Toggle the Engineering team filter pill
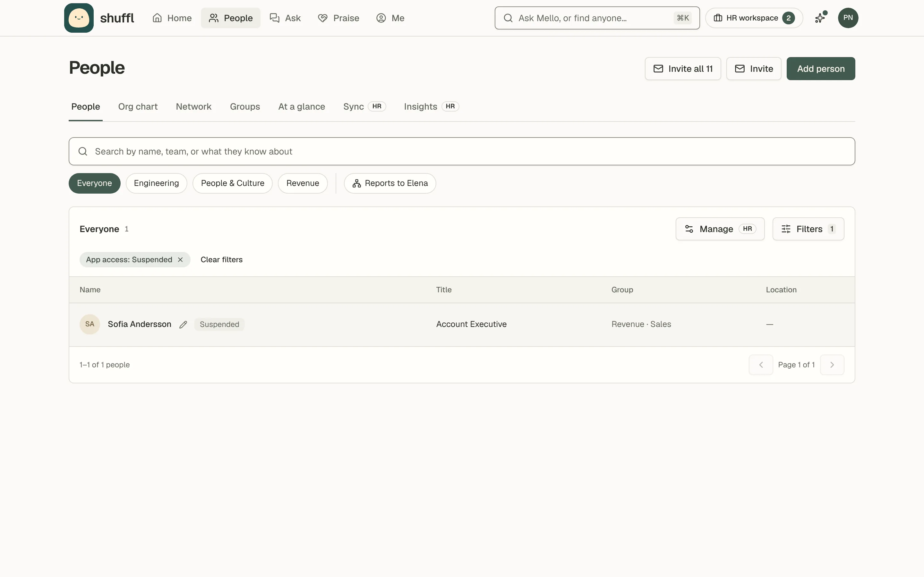The height and width of the screenshot is (577, 924). point(156,183)
